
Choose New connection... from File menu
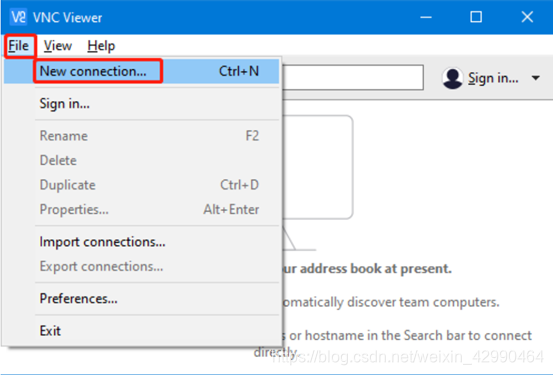[141, 71]
